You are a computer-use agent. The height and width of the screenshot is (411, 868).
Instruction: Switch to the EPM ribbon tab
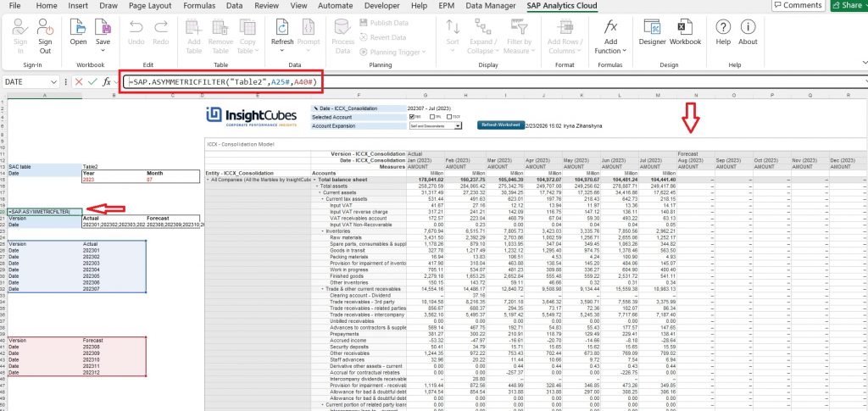tap(446, 6)
